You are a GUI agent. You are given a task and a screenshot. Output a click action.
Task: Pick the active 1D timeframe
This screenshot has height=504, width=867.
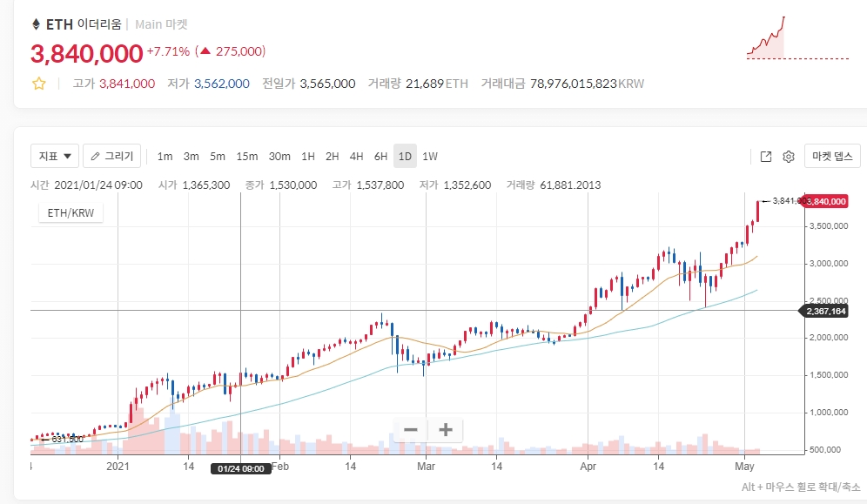point(406,157)
